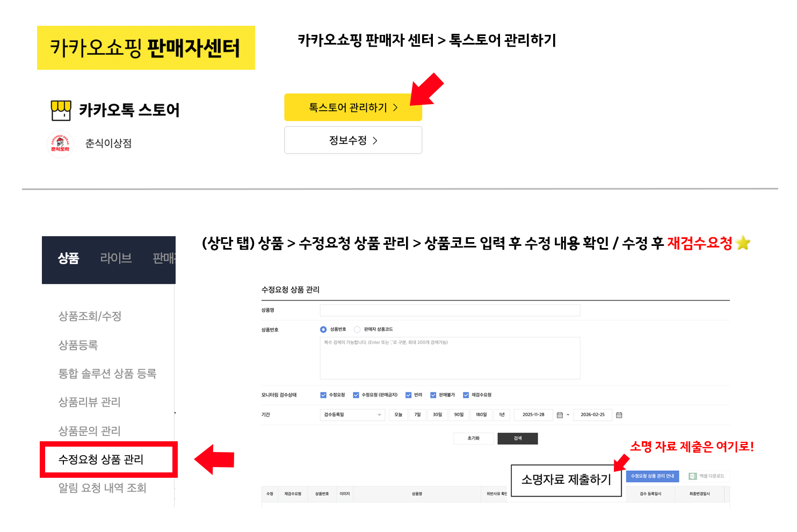Toggle the 수정요청 checkbox
The height and width of the screenshot is (532, 797).
tap(323, 395)
